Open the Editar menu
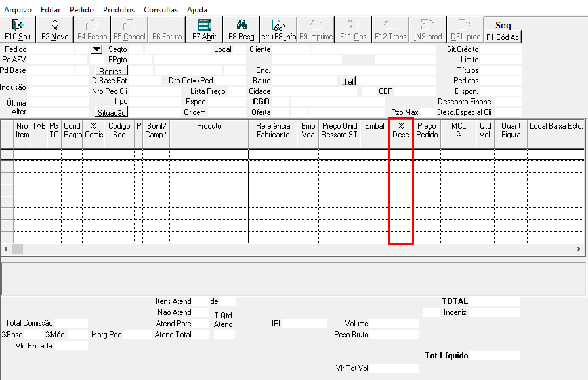Image resolution: width=588 pixels, height=380 pixels. tap(51, 10)
